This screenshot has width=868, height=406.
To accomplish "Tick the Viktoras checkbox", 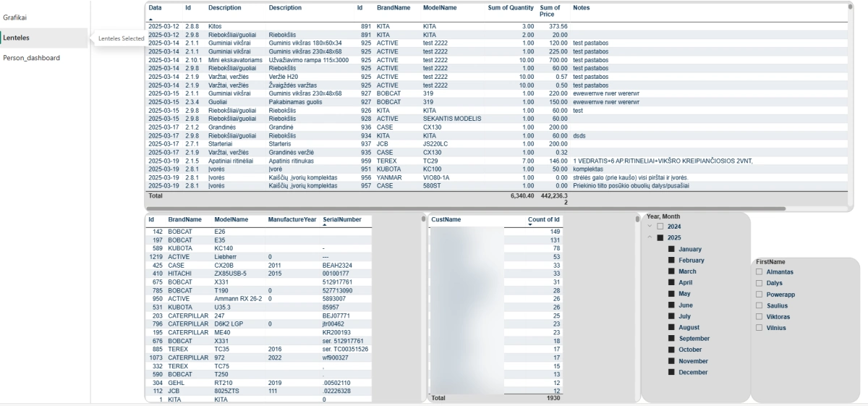I will click(x=759, y=317).
